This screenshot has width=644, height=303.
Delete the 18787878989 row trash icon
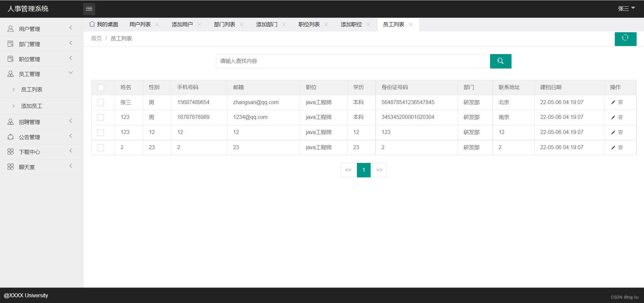click(621, 117)
